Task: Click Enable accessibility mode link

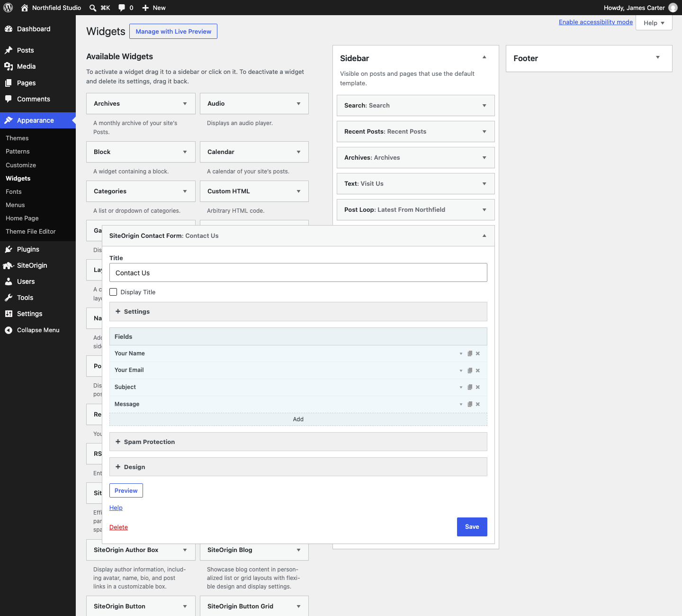Action: [x=596, y=22]
